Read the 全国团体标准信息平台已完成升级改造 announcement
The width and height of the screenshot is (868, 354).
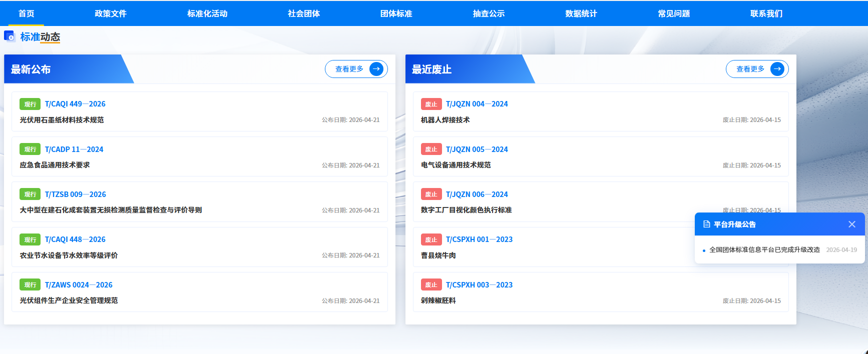[764, 249]
